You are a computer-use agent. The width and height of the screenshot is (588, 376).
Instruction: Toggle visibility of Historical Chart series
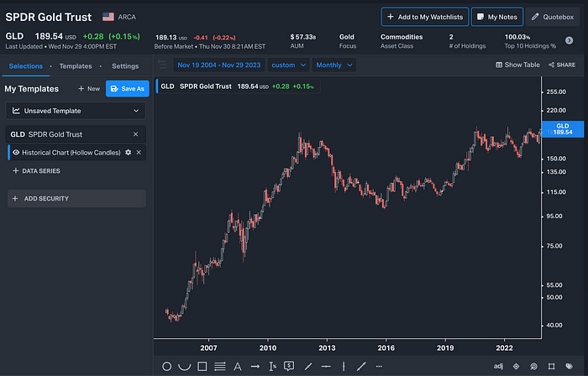[16, 153]
